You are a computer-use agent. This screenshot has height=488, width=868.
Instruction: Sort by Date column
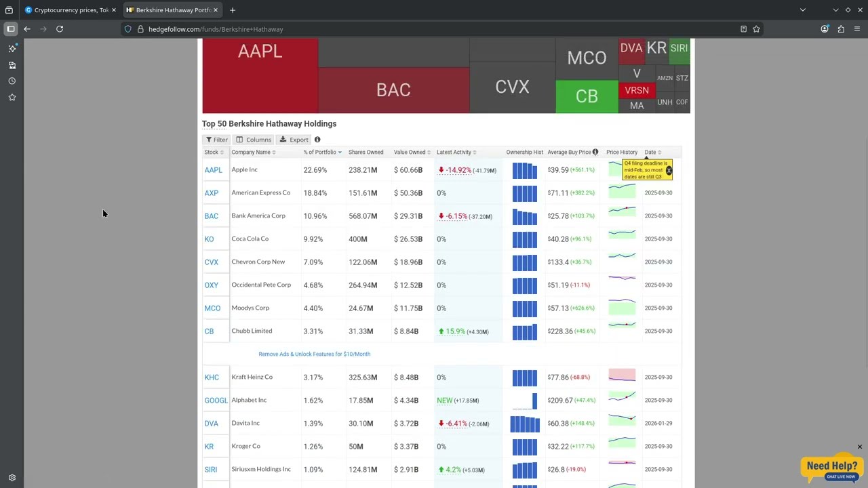point(652,152)
